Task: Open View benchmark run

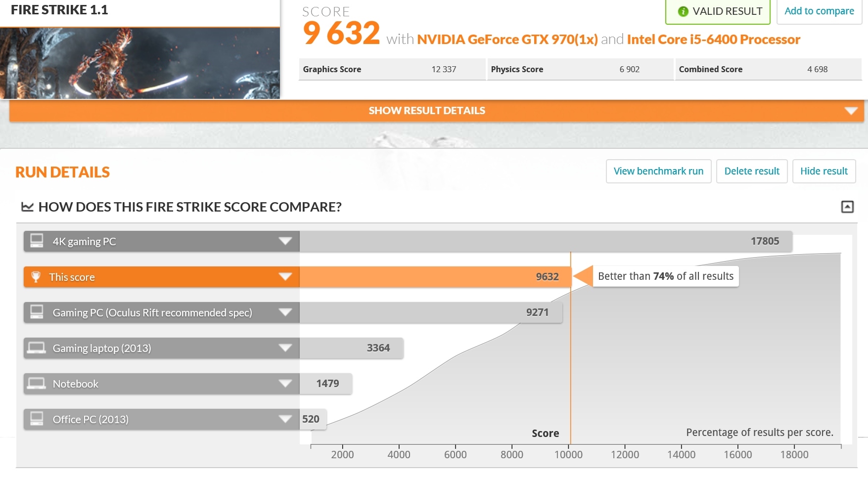Action: [x=658, y=171]
